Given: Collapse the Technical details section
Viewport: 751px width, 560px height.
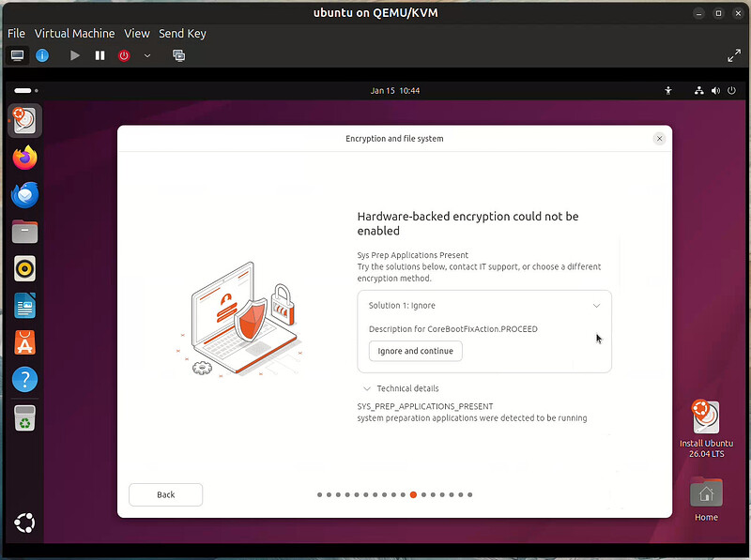Looking at the screenshot, I should (402, 387).
